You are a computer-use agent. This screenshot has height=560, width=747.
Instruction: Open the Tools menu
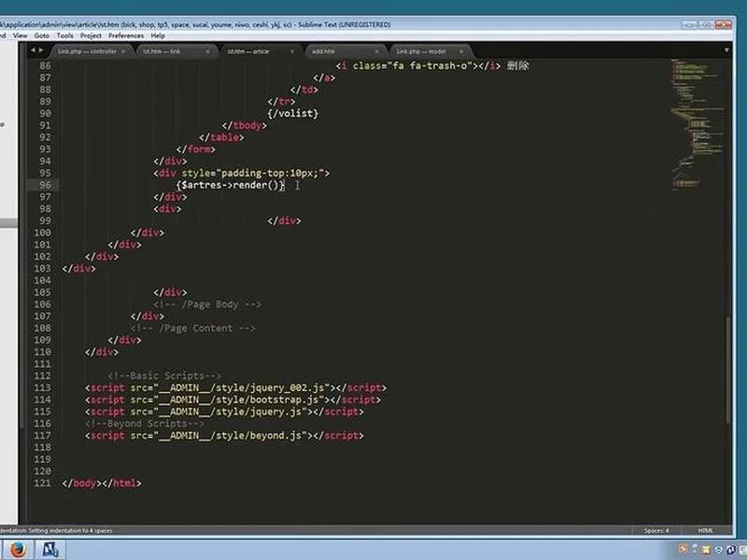[64, 35]
